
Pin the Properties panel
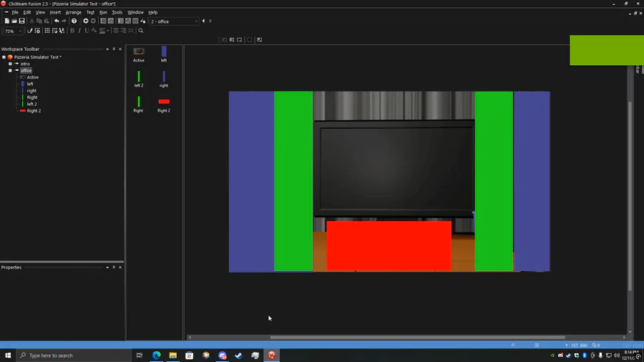pos(114,267)
